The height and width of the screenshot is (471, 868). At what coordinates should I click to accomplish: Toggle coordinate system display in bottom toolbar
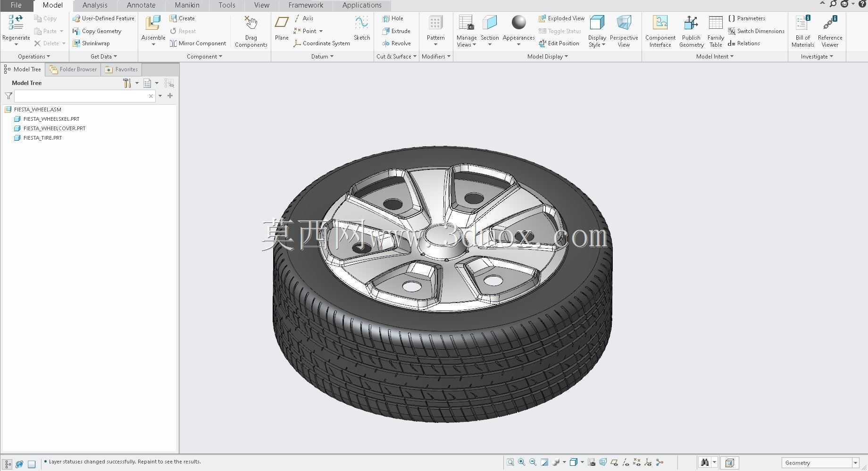[x=648, y=463]
